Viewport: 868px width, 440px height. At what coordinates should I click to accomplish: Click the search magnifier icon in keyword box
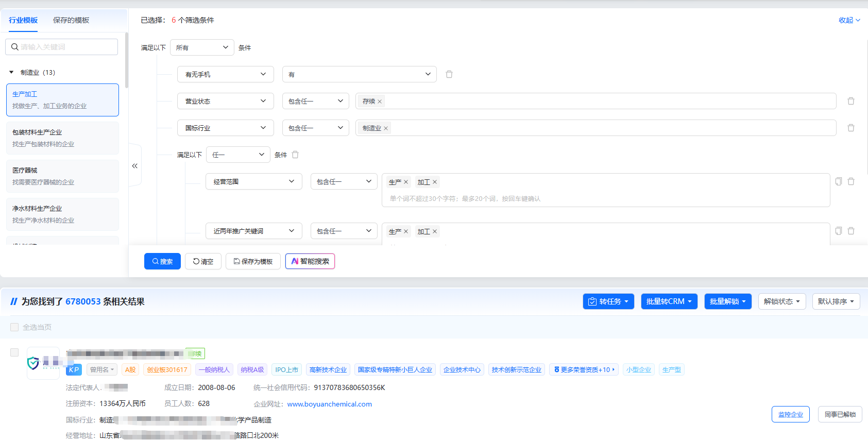coord(14,47)
